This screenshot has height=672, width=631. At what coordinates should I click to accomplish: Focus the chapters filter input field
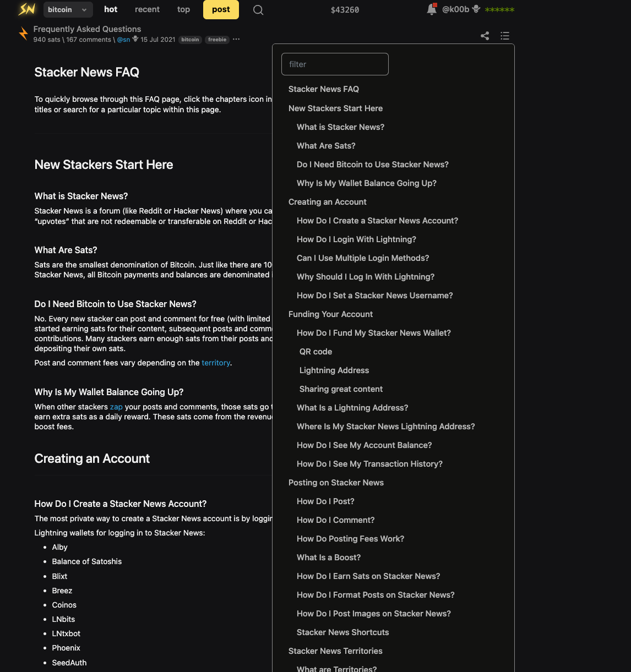335,64
